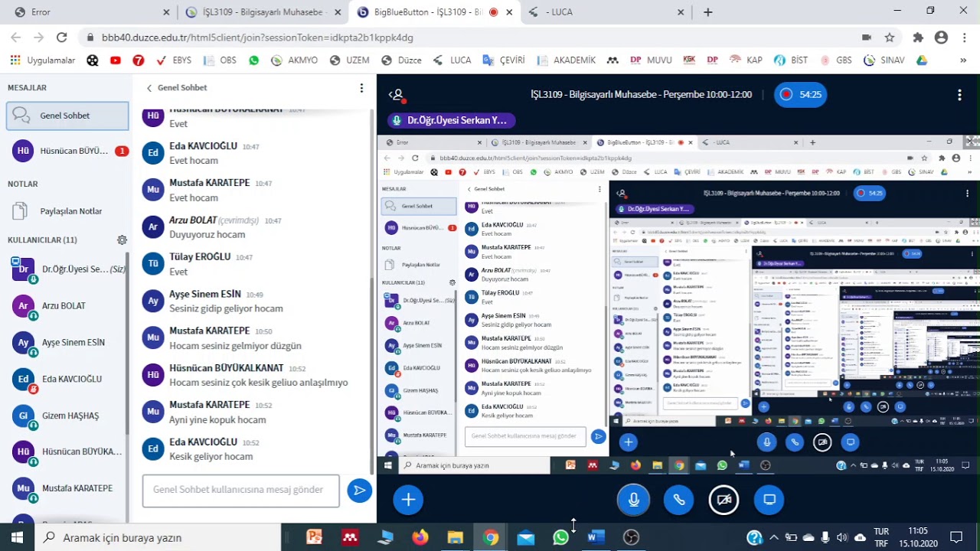Open AKADEMİK bookmark
Image resolution: width=980 pixels, height=551 pixels.
(566, 60)
